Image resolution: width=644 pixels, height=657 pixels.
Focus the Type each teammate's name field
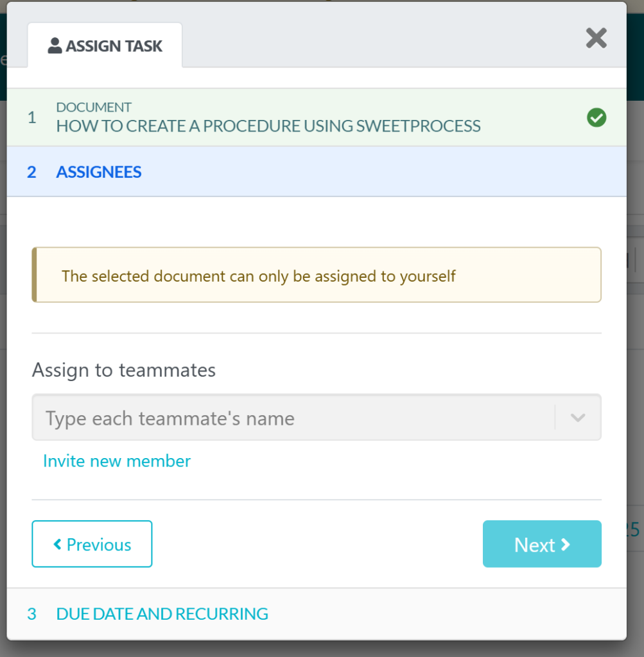pyautogui.click(x=293, y=418)
